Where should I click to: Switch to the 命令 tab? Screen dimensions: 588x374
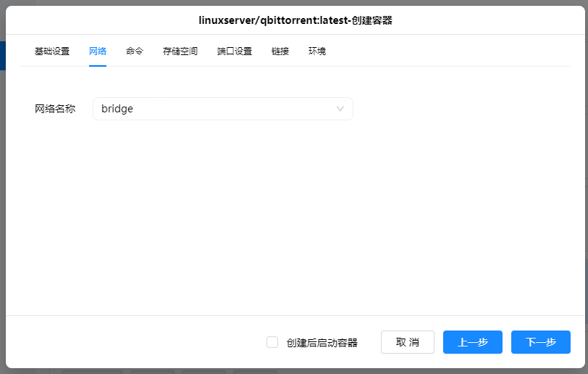[135, 51]
